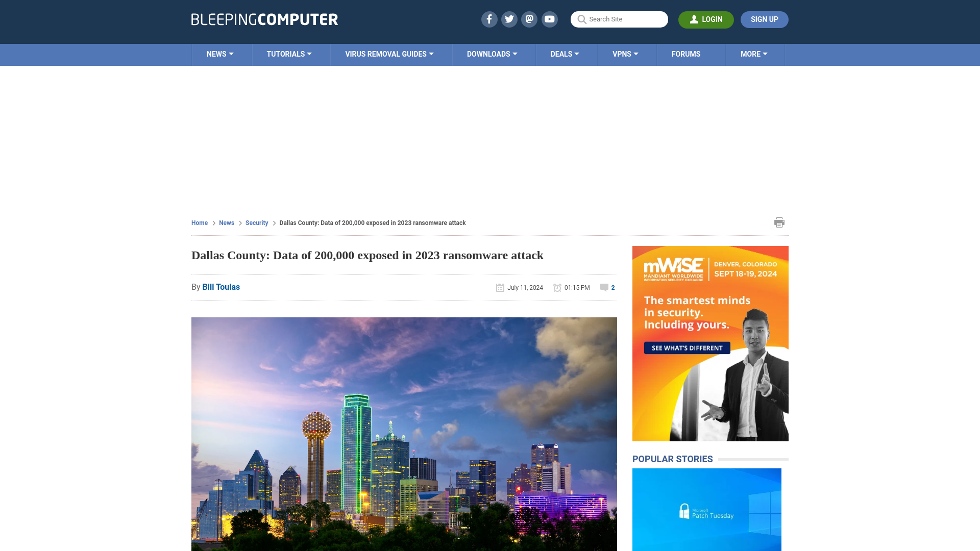Screen dimensions: 980x551
Task: Click the FORUMS menu item
Action: [686, 54]
